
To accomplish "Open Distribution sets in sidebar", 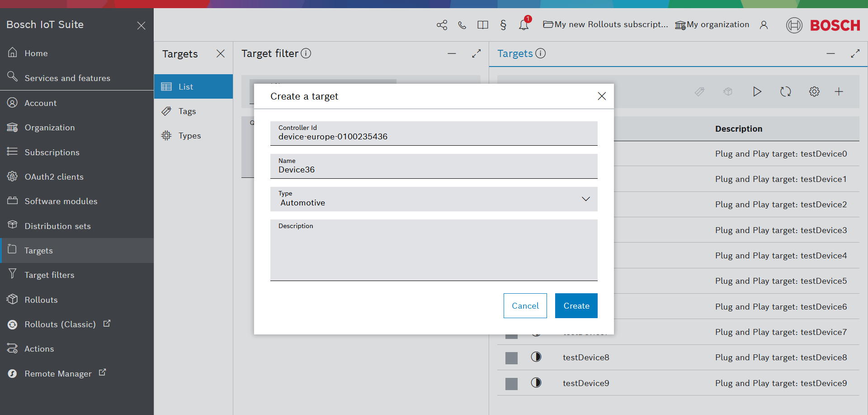I will tap(57, 226).
